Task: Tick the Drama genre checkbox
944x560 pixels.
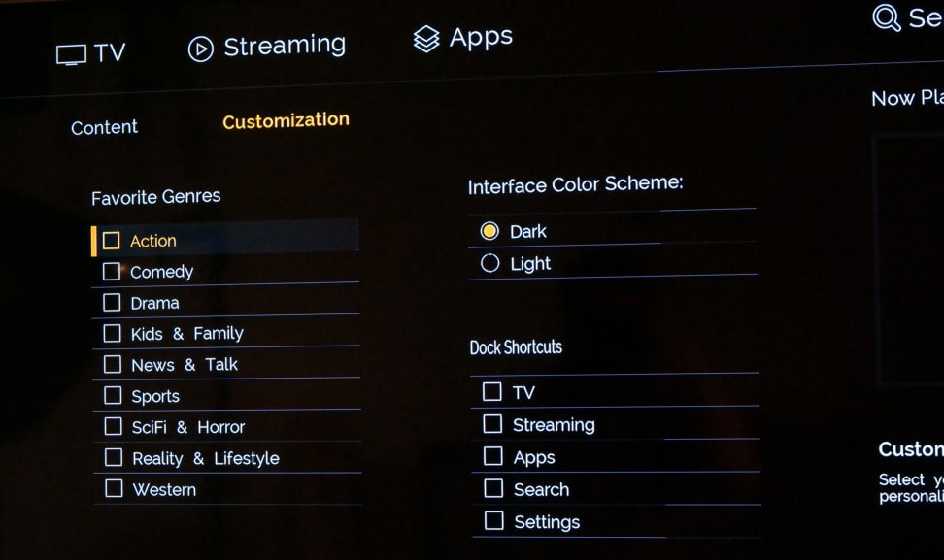Action: 112,302
